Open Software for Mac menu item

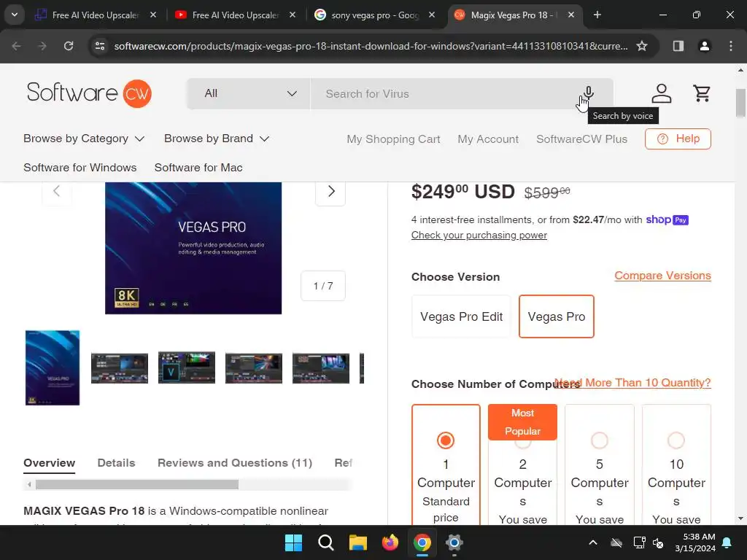(198, 168)
